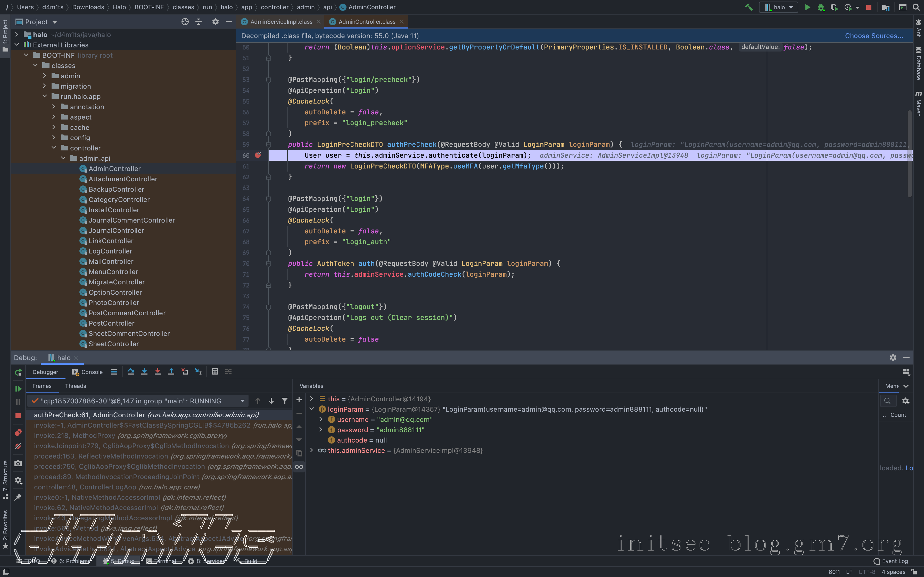Click the Step Into blue arrow

click(x=144, y=372)
